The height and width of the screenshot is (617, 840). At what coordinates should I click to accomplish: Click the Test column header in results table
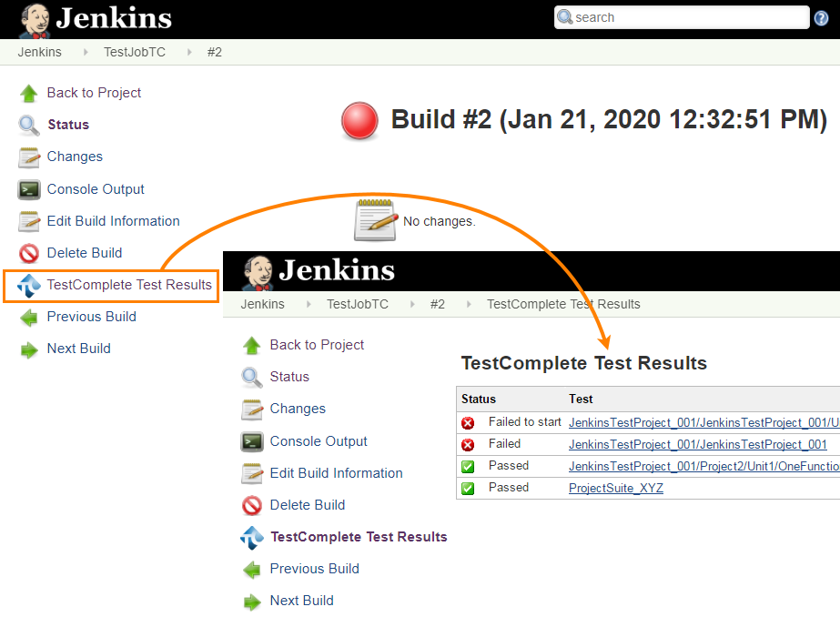(x=581, y=399)
